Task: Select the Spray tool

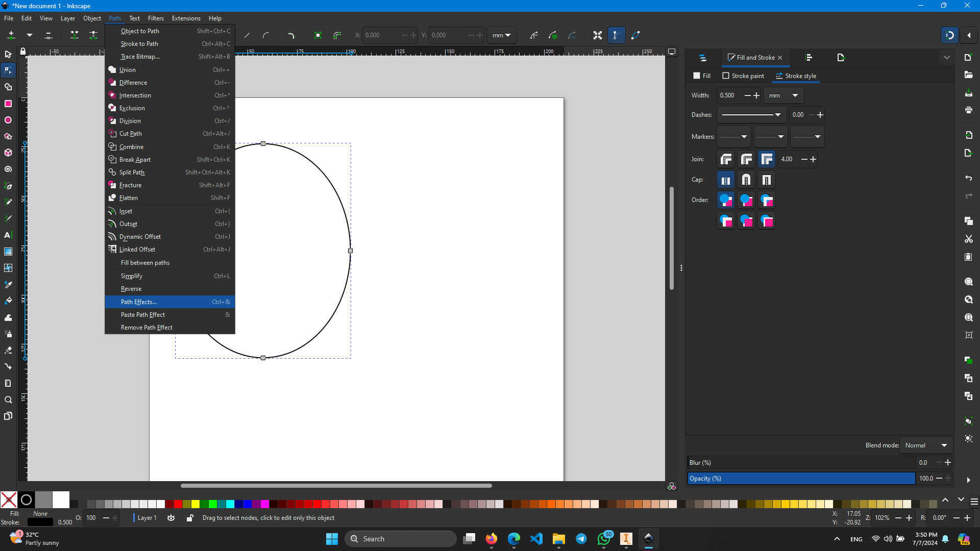Action: 8,334
